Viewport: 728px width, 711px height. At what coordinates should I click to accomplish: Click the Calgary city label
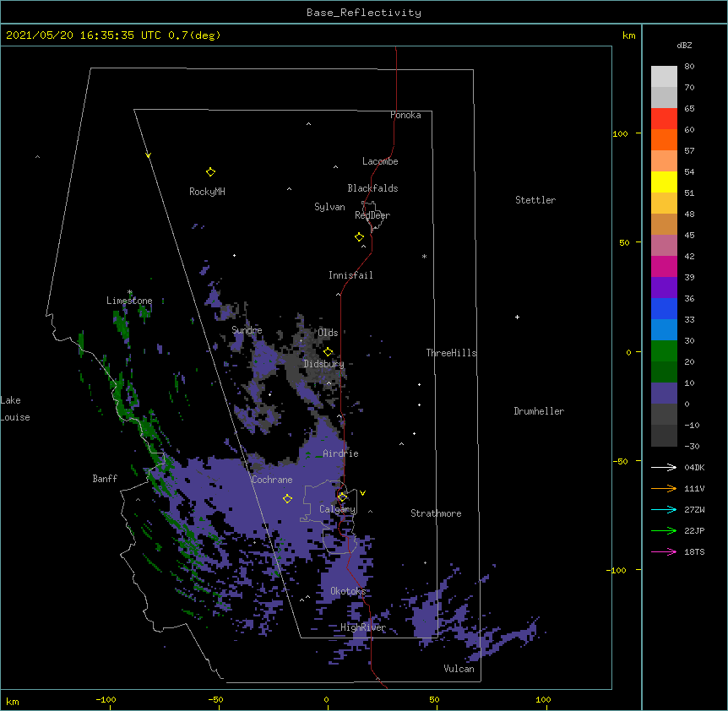pos(337,509)
